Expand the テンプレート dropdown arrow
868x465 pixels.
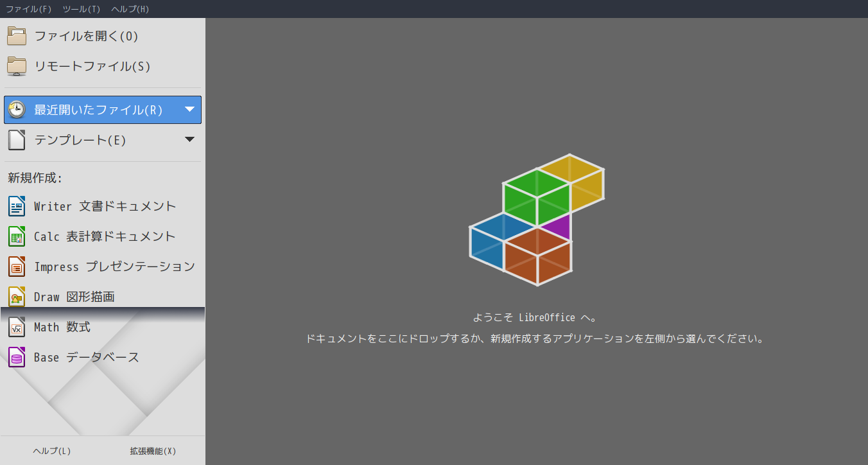point(189,139)
